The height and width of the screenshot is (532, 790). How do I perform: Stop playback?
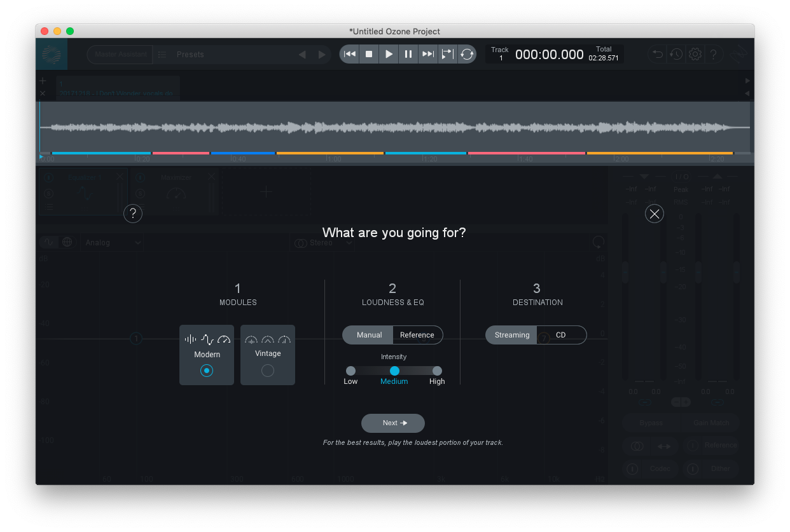click(x=369, y=54)
